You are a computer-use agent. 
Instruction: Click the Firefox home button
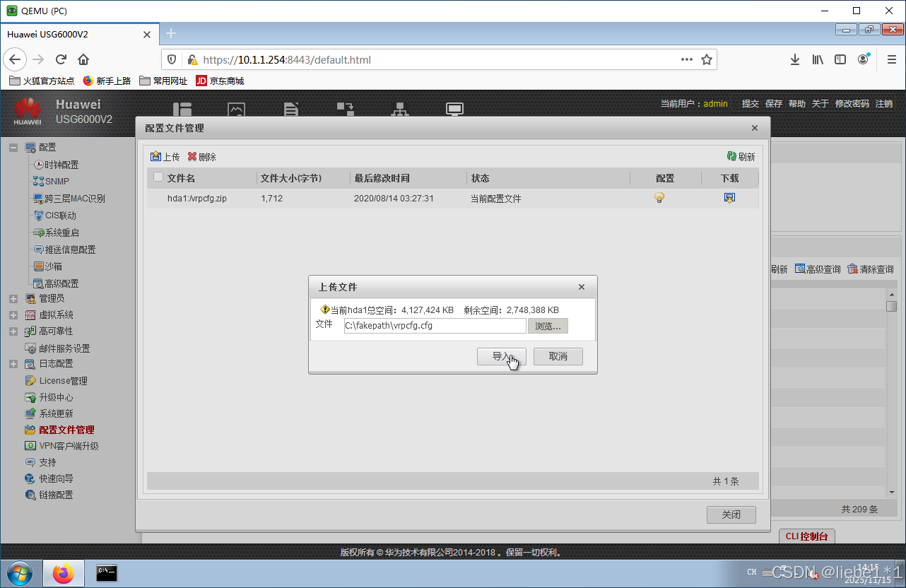(83, 59)
